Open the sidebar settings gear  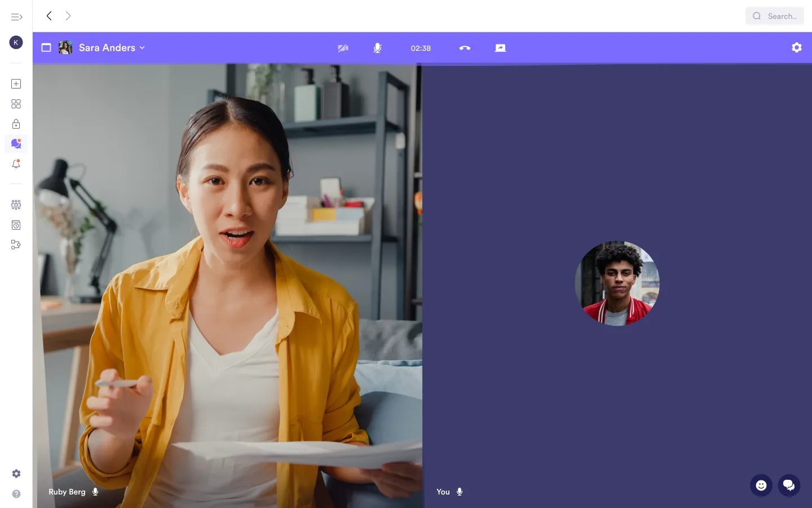[16, 474]
